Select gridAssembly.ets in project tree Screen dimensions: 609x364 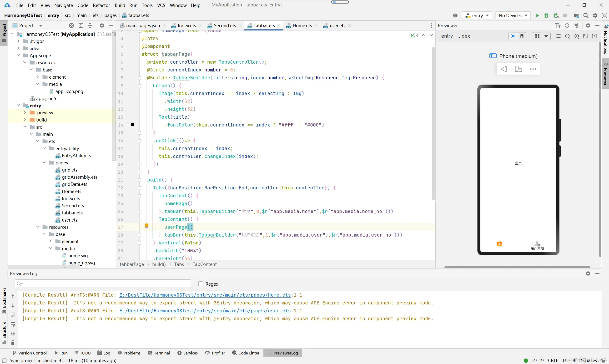[80, 177]
